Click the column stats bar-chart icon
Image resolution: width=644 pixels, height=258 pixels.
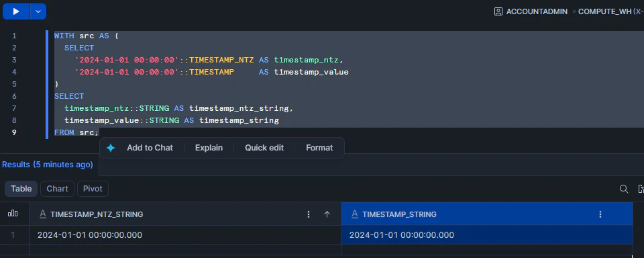pyautogui.click(x=13, y=214)
